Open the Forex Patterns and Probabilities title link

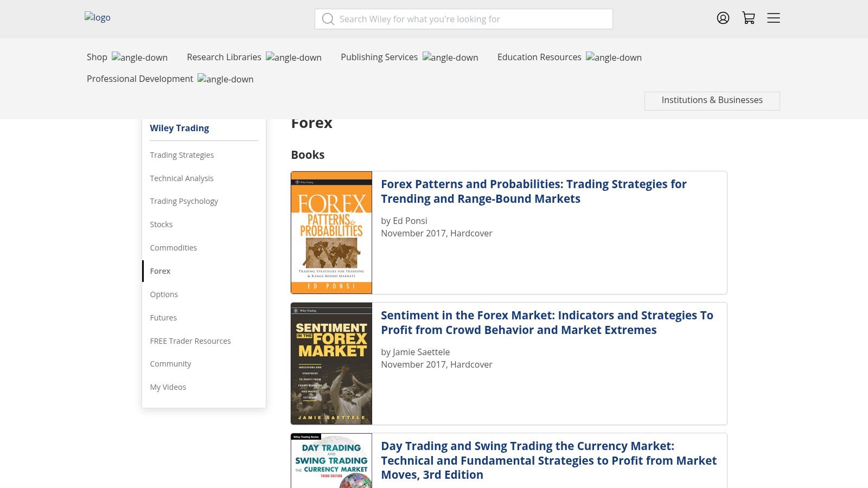534,191
